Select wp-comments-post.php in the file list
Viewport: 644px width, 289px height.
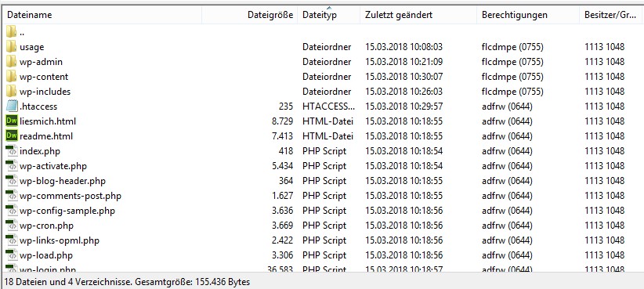71,196
